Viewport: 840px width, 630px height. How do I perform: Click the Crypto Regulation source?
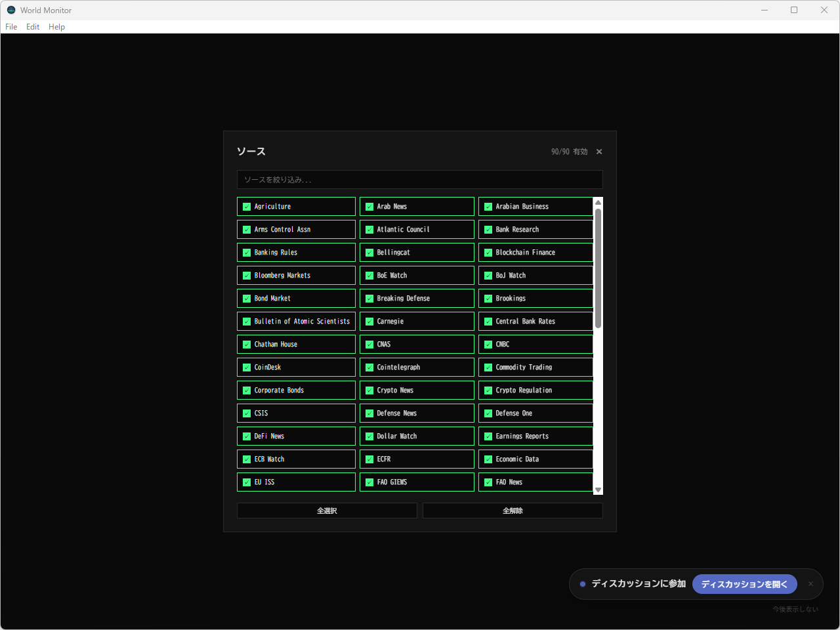click(535, 390)
